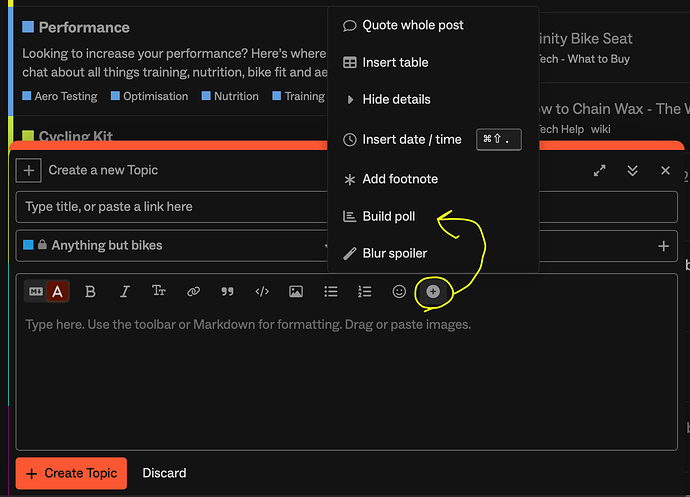Click the hyperlink insert icon
The height and width of the screenshot is (497, 690).
193,291
